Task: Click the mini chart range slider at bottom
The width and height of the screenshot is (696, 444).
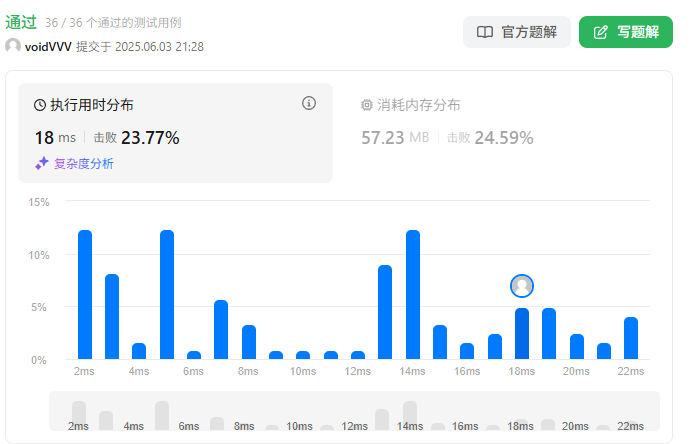Action: coord(354,412)
